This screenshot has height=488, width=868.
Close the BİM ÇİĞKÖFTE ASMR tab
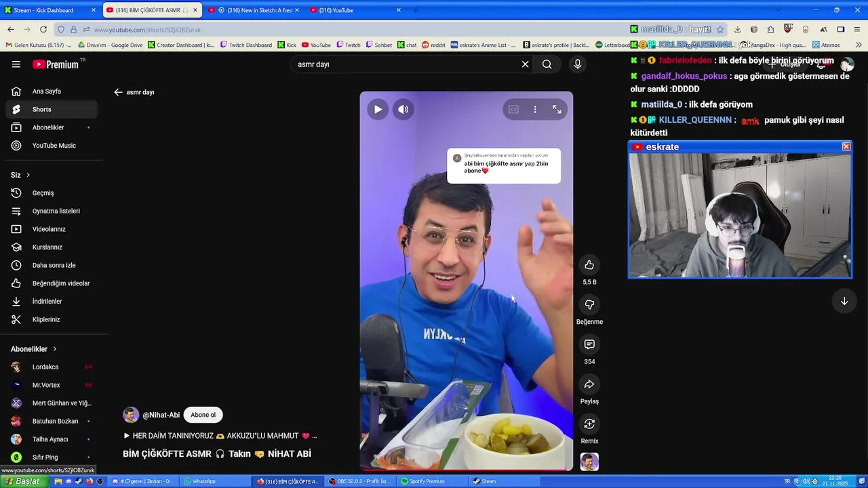(x=195, y=10)
